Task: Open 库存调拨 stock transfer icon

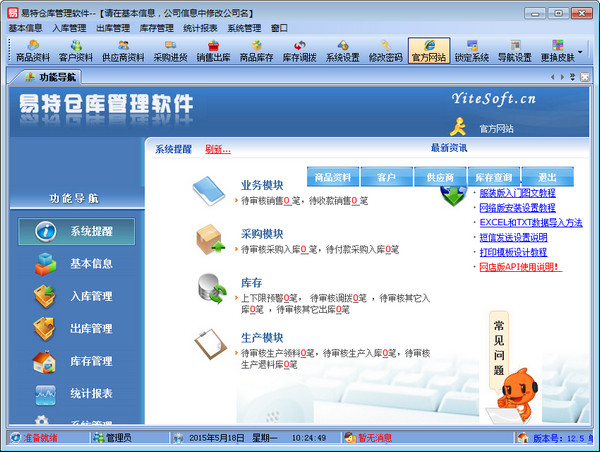Action: [298, 51]
